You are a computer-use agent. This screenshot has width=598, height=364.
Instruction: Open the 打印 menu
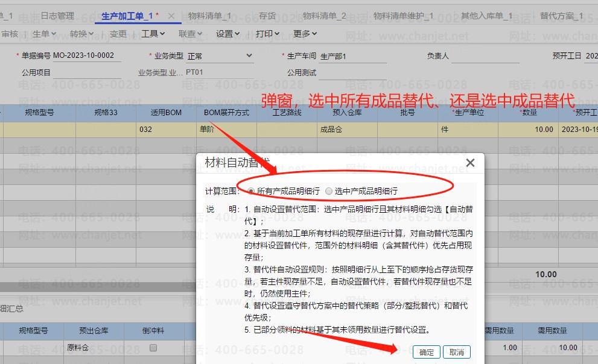click(268, 34)
